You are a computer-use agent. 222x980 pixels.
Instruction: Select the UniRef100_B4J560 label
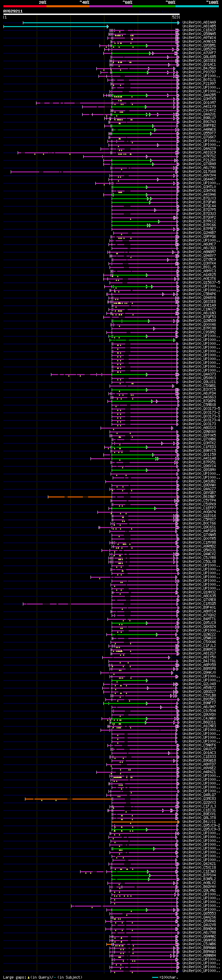tap(199, 68)
